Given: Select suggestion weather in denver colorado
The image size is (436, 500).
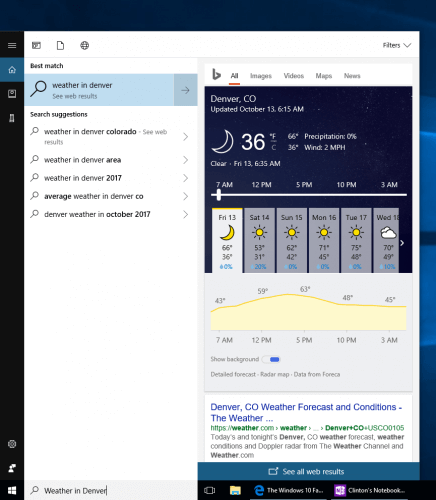Looking at the screenshot, I should [x=111, y=136].
